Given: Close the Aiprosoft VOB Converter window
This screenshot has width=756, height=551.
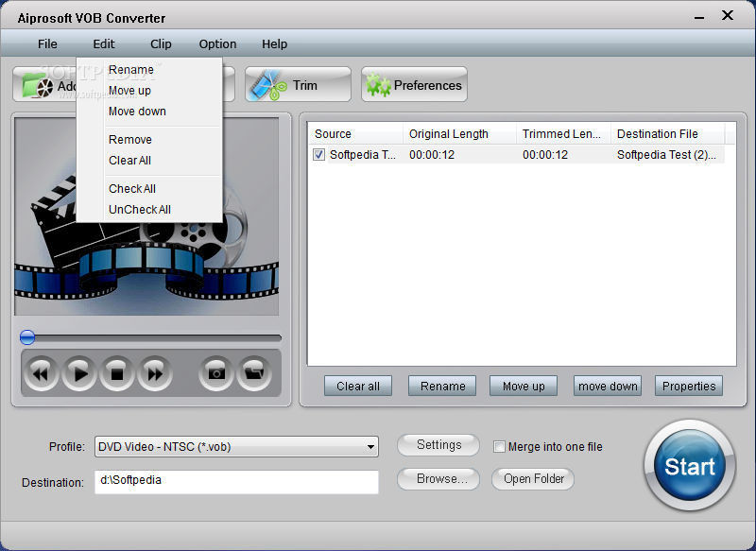Looking at the screenshot, I should tap(728, 16).
